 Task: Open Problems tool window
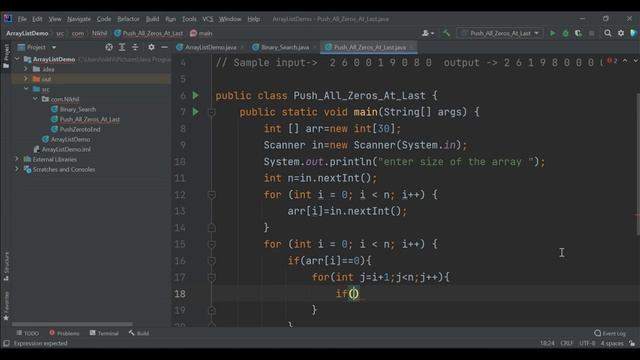pyautogui.click(x=64, y=333)
